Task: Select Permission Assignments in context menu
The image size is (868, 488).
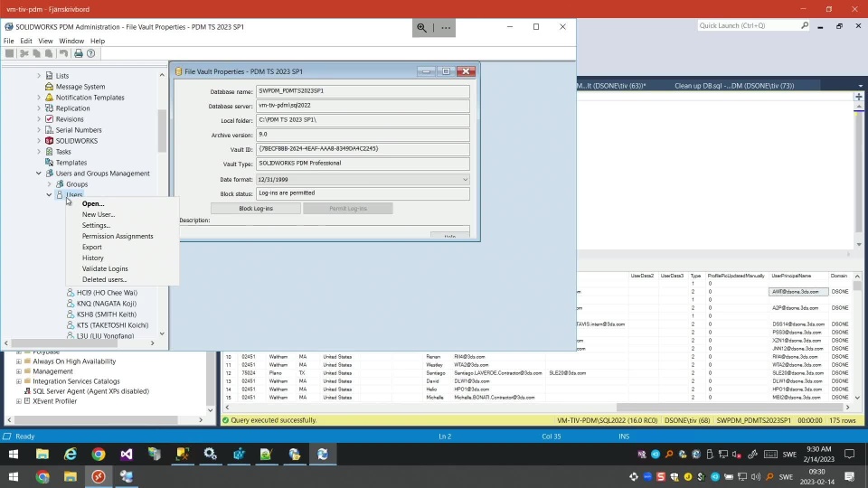Action: tap(118, 236)
